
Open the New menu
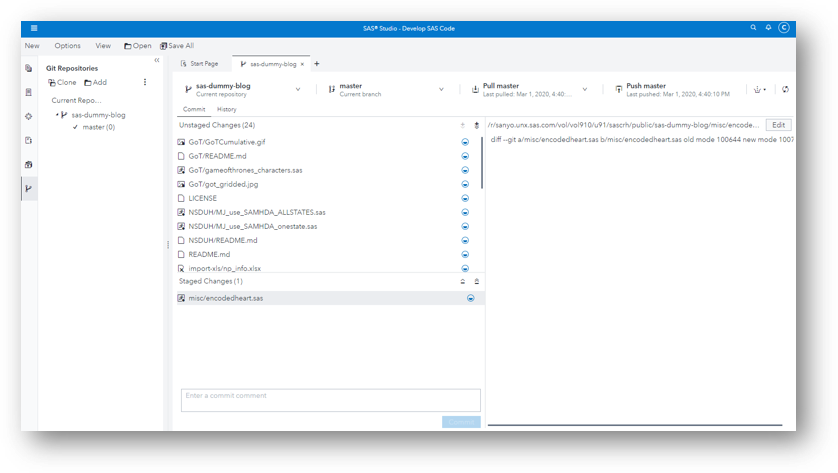point(32,46)
